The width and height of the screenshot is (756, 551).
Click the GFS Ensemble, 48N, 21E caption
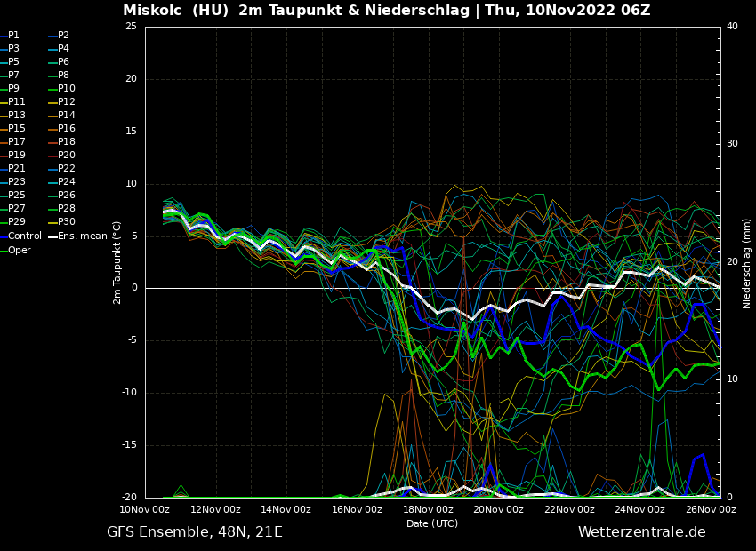pos(195,532)
